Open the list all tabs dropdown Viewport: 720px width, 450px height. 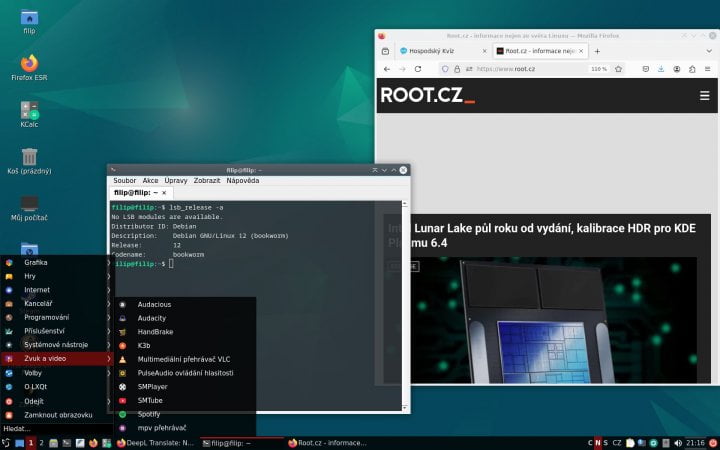(x=709, y=51)
